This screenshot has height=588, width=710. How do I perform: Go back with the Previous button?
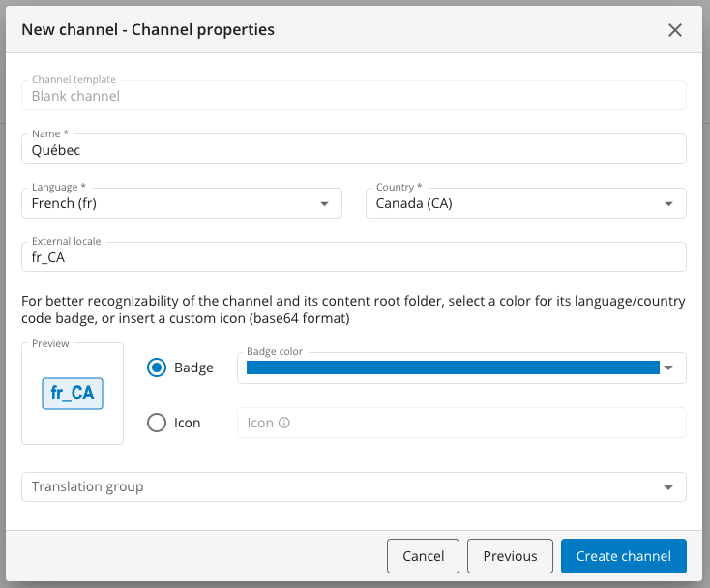[510, 556]
